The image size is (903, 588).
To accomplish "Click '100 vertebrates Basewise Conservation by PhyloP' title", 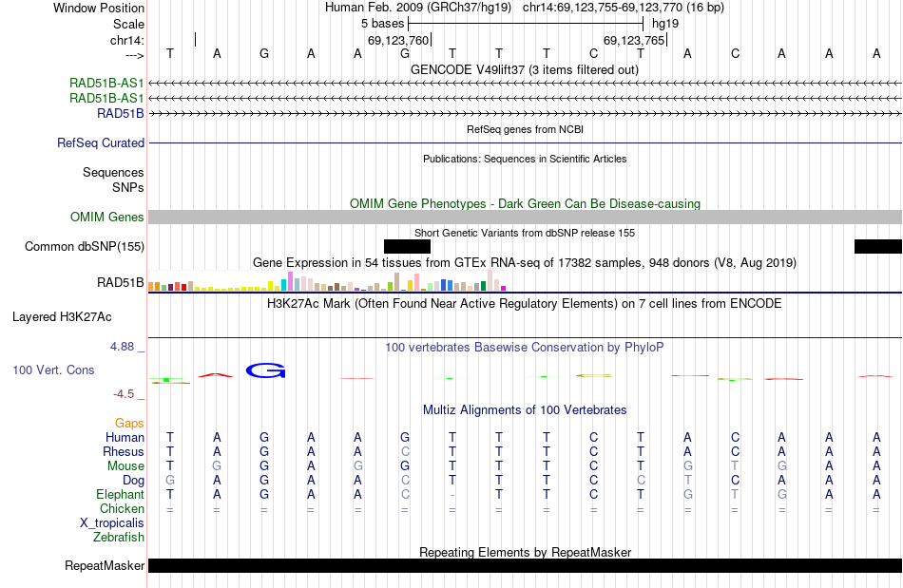I will coord(525,347).
